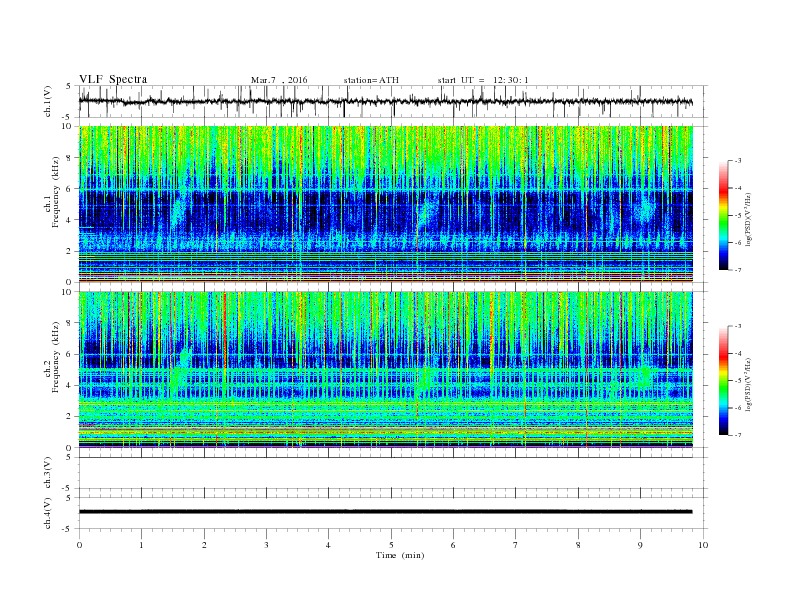Click the "6" kHz tick of ch.1 frequency axis

pos(70,189)
